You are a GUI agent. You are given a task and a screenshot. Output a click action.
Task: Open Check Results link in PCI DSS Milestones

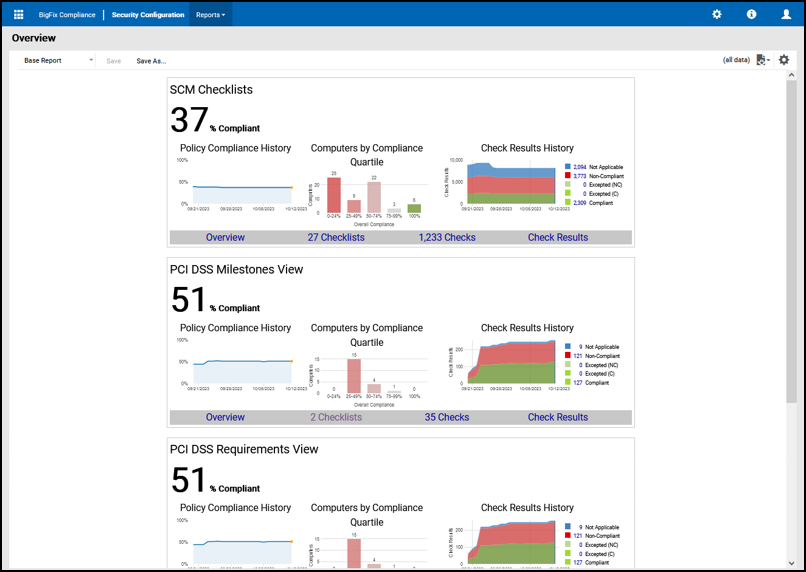(558, 418)
